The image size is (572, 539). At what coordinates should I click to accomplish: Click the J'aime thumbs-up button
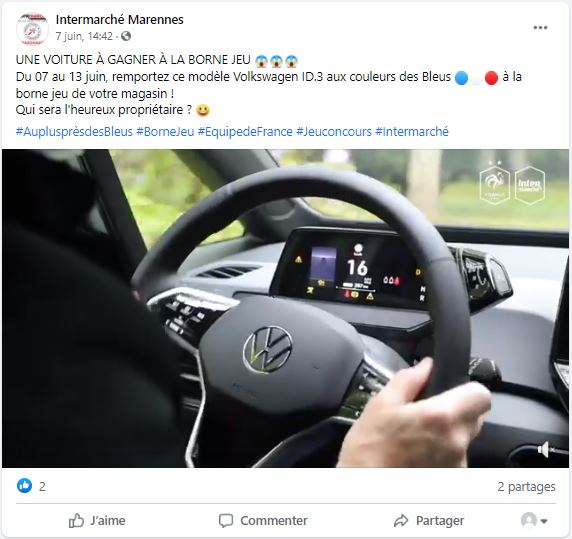(x=97, y=520)
